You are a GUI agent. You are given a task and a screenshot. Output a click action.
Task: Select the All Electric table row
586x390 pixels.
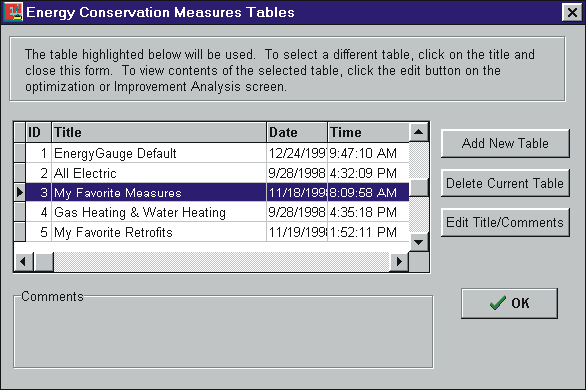[212, 173]
